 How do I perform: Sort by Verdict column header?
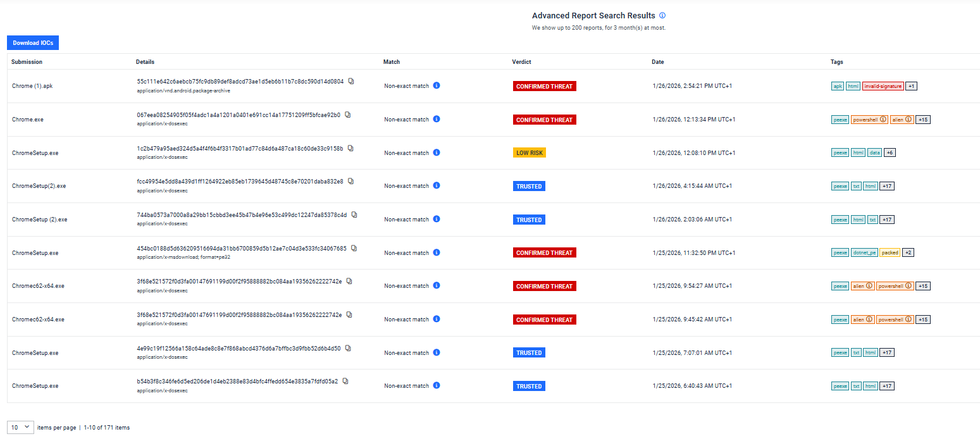click(x=521, y=62)
